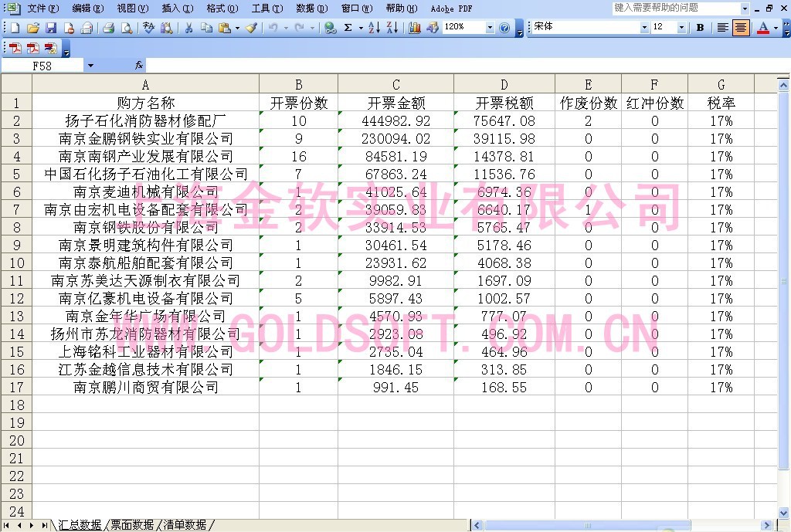Click the Name Box showing F58
Viewport: 791px width, 532px height.
42,65
